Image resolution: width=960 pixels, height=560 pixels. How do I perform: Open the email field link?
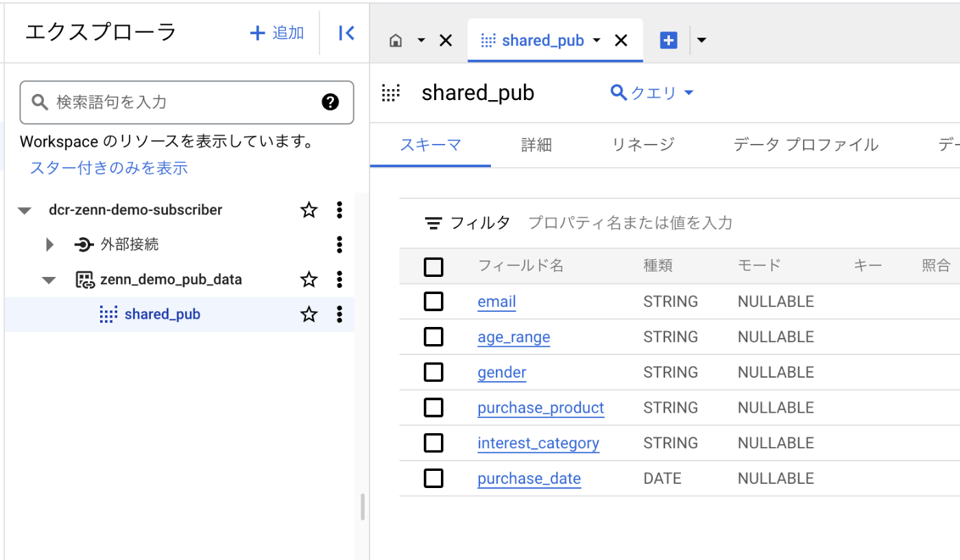point(496,302)
